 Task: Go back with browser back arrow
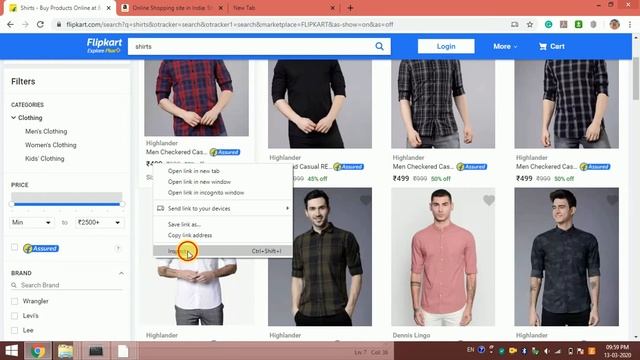click(x=11, y=24)
